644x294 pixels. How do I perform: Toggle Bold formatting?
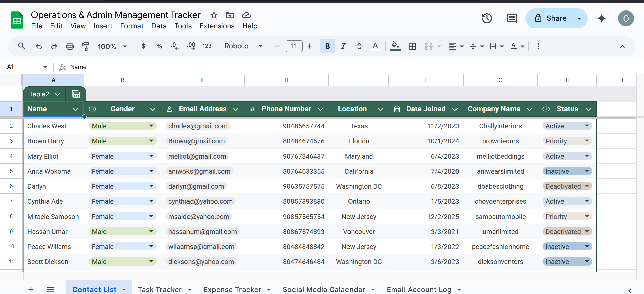click(328, 46)
